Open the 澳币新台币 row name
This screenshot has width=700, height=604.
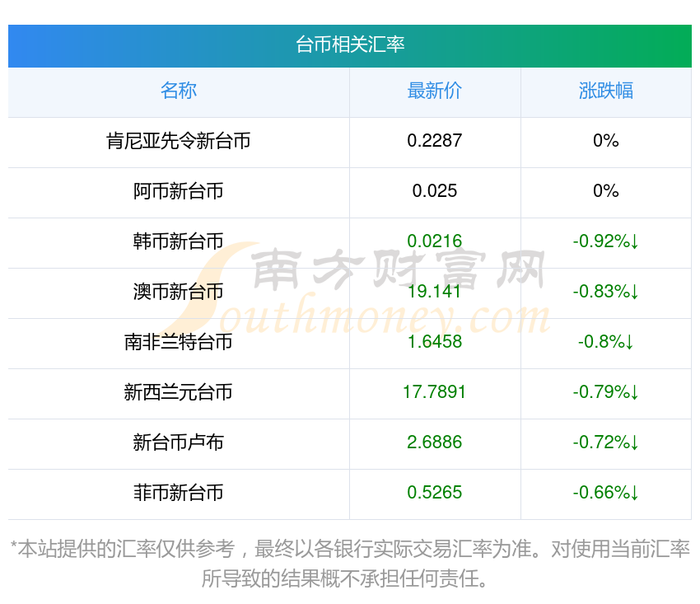179,292
